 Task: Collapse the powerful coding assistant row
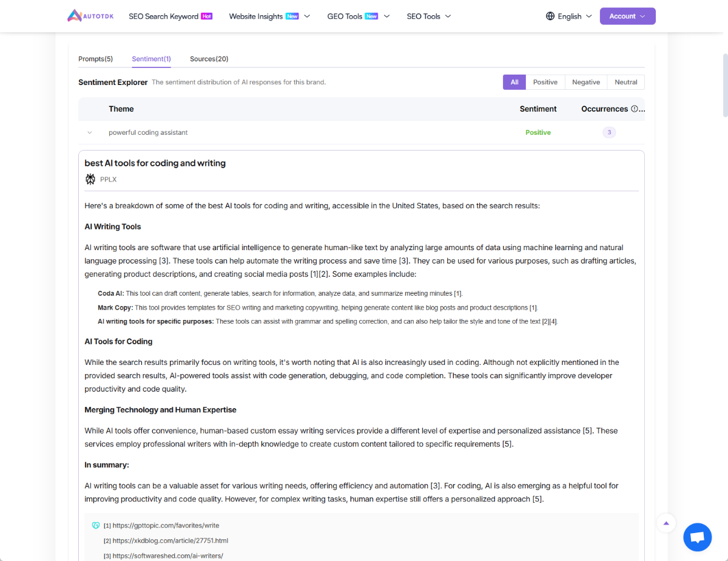pos(90,132)
